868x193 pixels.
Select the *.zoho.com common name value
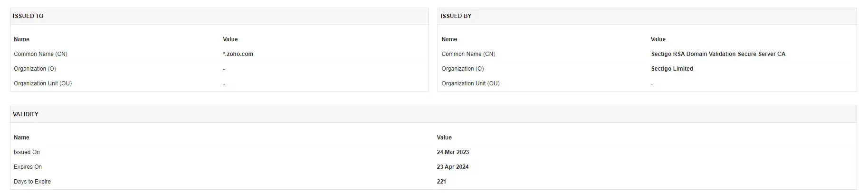[x=238, y=54]
